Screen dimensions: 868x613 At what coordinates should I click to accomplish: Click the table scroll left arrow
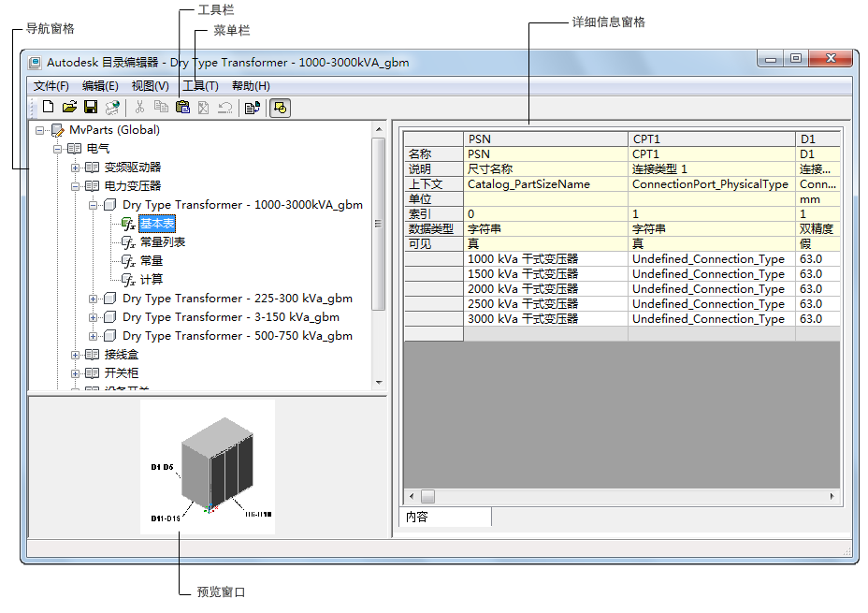pos(412,496)
